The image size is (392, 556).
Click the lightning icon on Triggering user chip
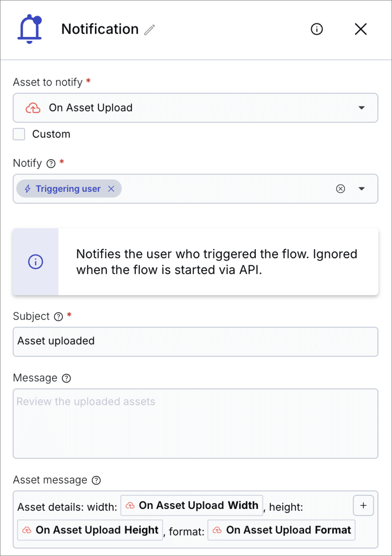click(27, 189)
